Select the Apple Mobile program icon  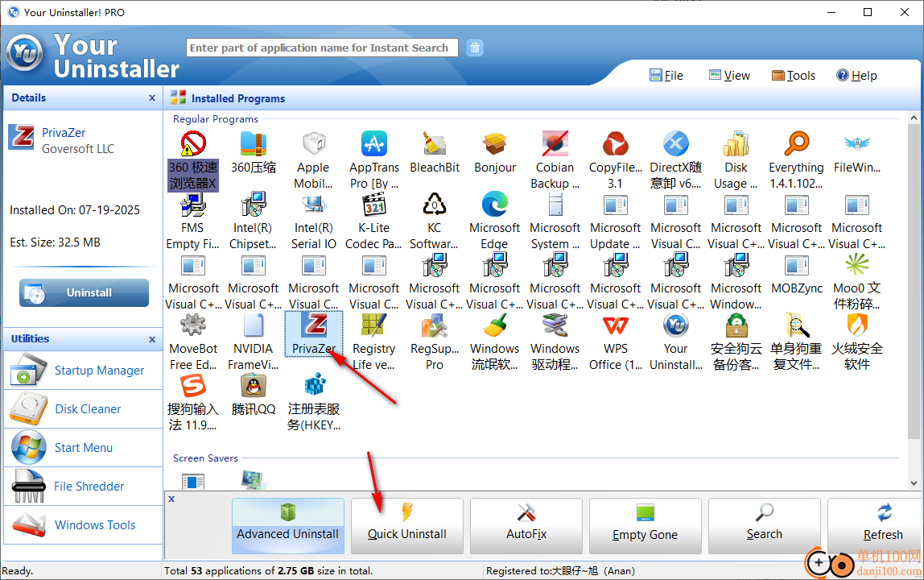coord(314,143)
